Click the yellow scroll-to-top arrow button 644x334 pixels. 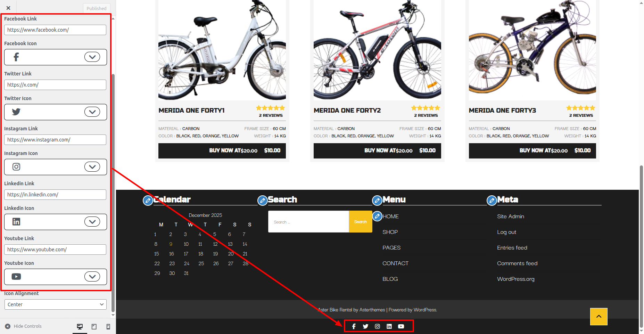598,317
